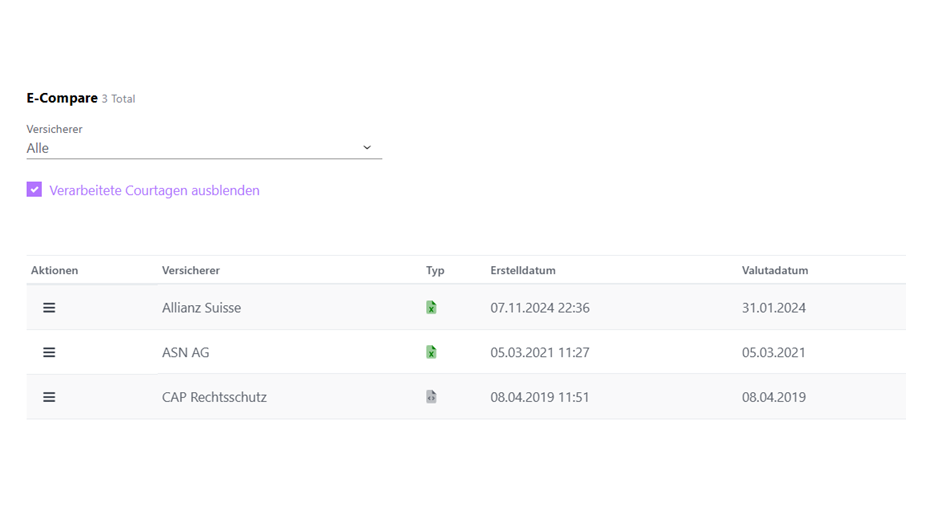Sort by Valutadatum column header
The image size is (928, 525).
pos(775,270)
